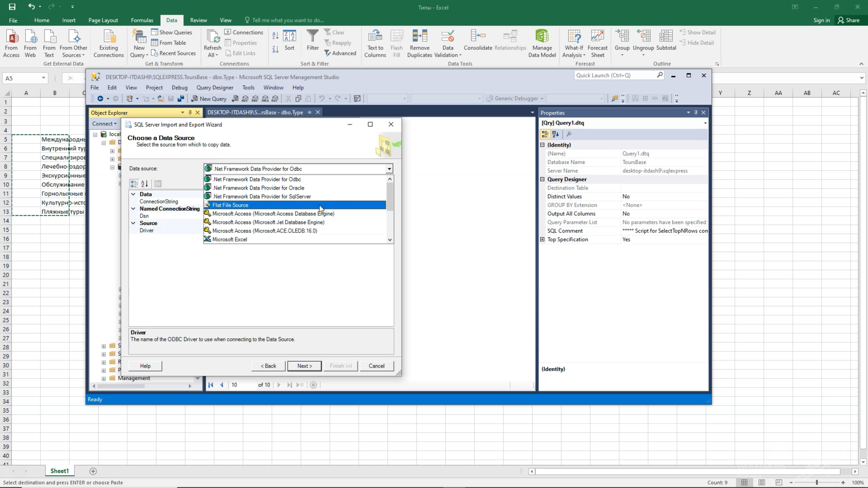Click Consolidate icon
Image resolution: width=868 pixels, height=488 pixels.
(x=478, y=40)
